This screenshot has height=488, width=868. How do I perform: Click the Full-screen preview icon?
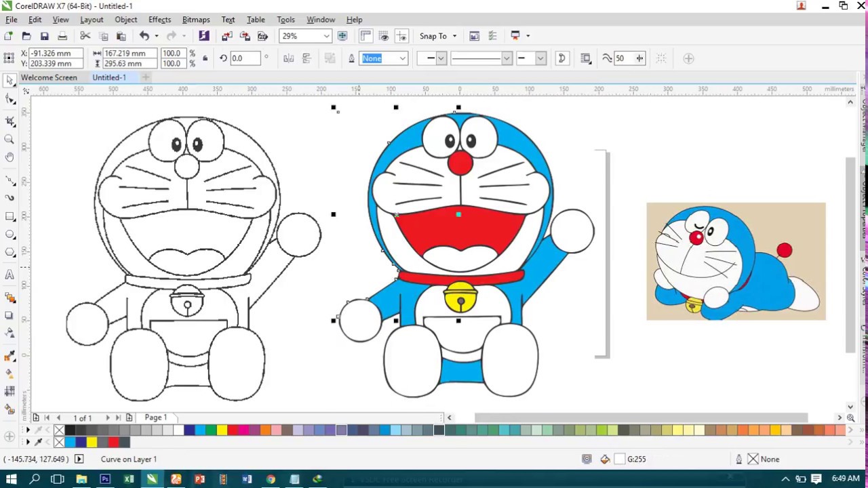coord(342,36)
